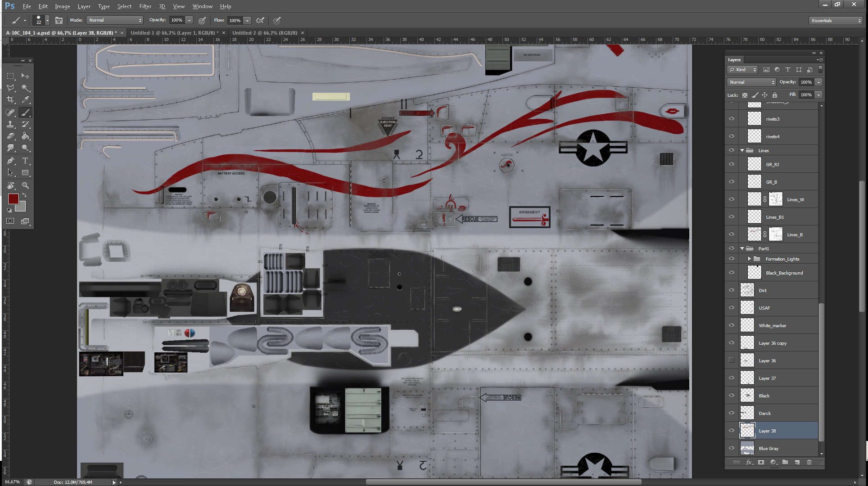Image resolution: width=868 pixels, height=486 pixels.
Task: Lock transparent pixels in Layers panel
Action: pos(745,95)
